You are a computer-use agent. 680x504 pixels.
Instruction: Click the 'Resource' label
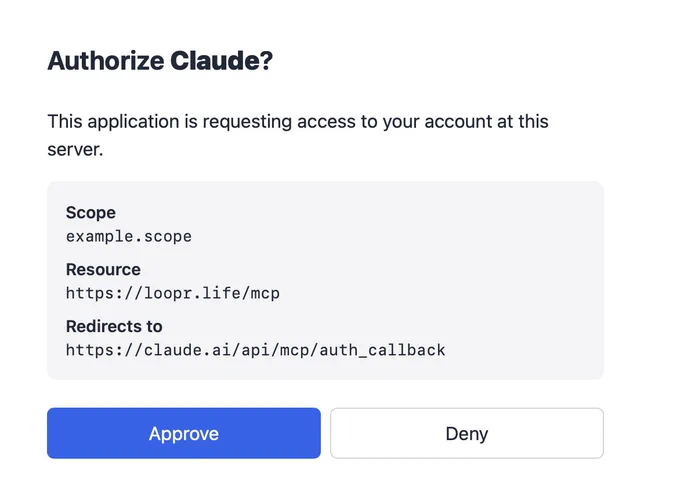click(103, 269)
